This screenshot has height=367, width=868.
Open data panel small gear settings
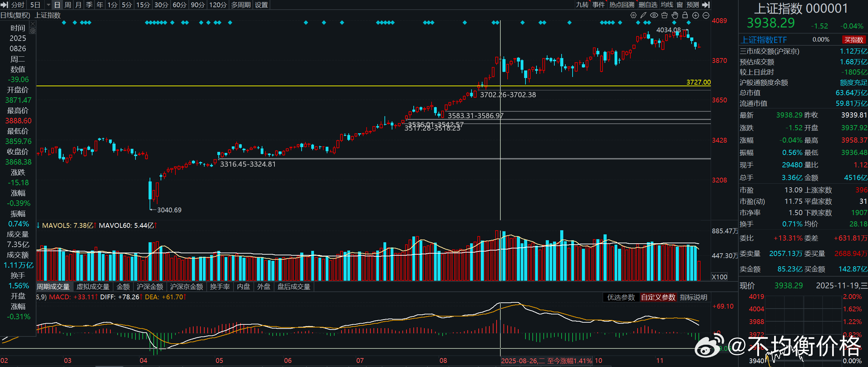coord(33,31)
